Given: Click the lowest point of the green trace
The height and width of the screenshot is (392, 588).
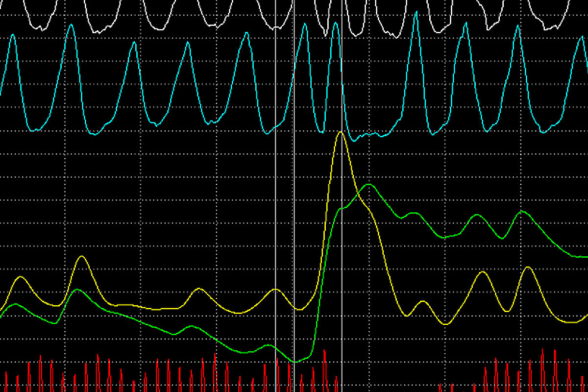Looking at the screenshot, I should 294,362.
